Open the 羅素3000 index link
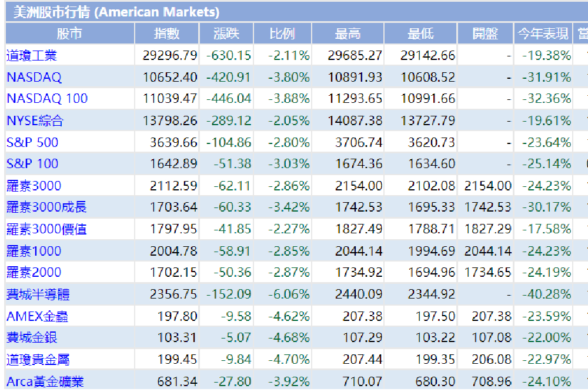Screen dimensions: 588x392 [x=34, y=186]
